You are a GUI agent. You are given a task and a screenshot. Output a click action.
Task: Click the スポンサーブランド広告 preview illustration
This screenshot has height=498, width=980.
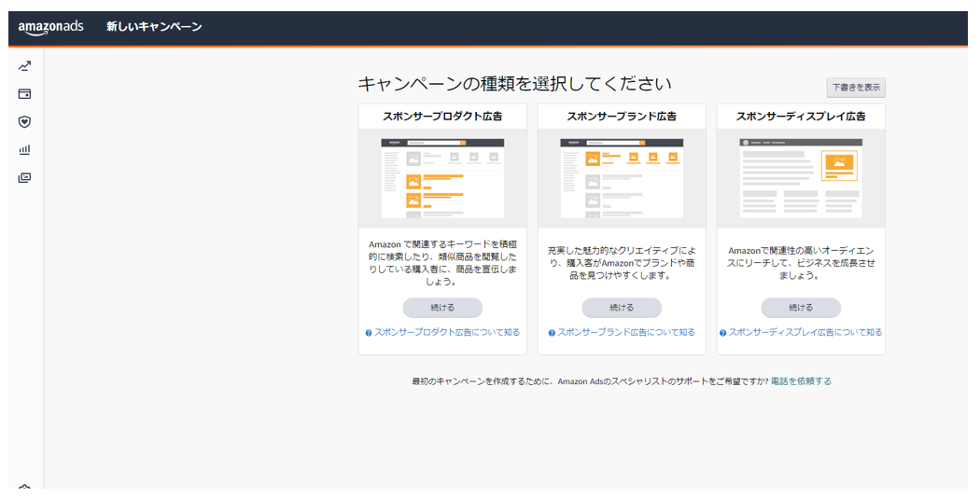[x=622, y=178]
